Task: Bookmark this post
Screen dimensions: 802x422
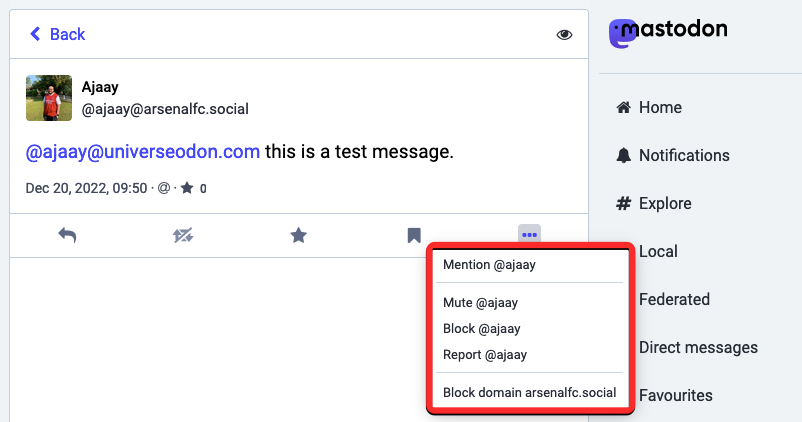Action: point(414,235)
